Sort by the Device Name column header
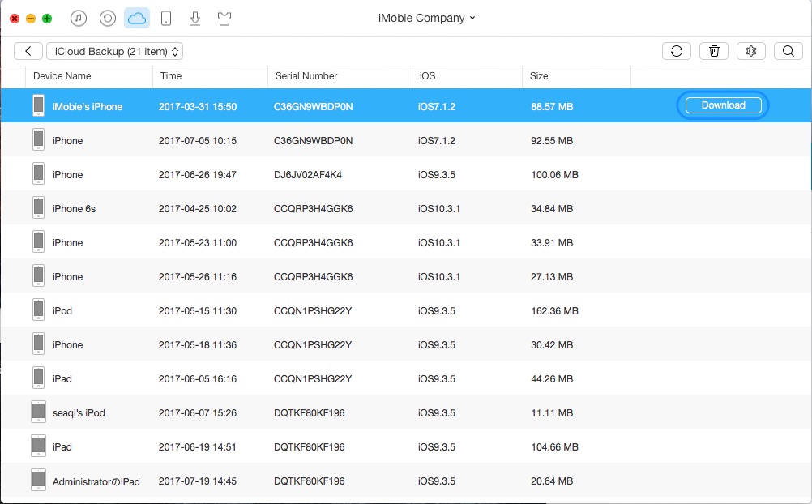This screenshot has height=504, width=812. tap(62, 76)
